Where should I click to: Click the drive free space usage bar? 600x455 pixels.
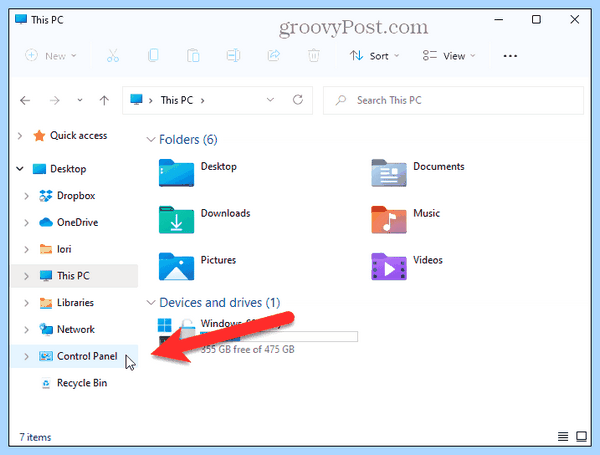[279, 337]
